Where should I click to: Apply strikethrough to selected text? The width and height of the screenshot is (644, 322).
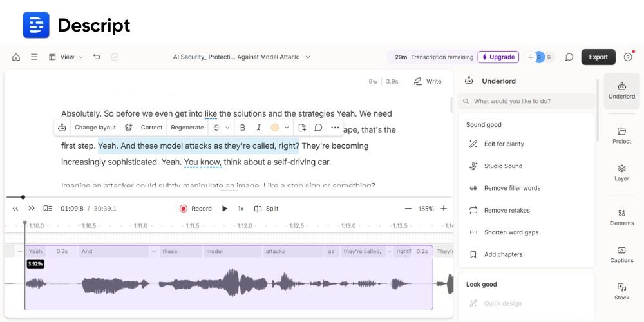(217, 128)
